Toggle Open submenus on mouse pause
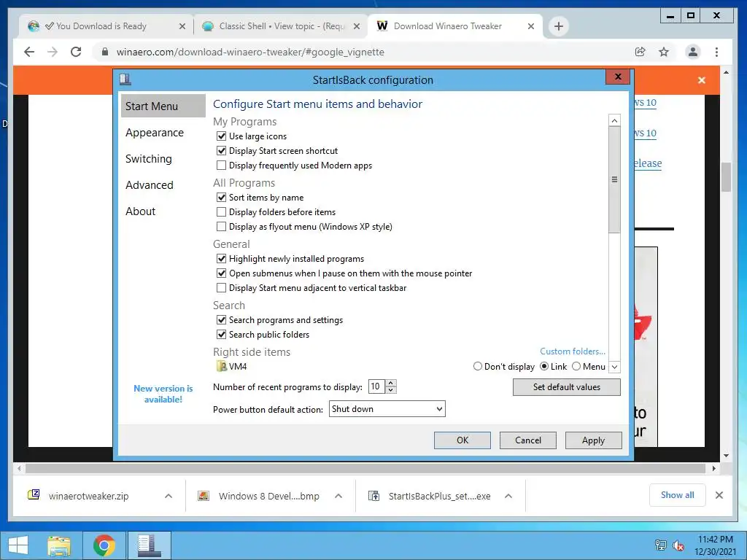The image size is (747, 560). 221,273
